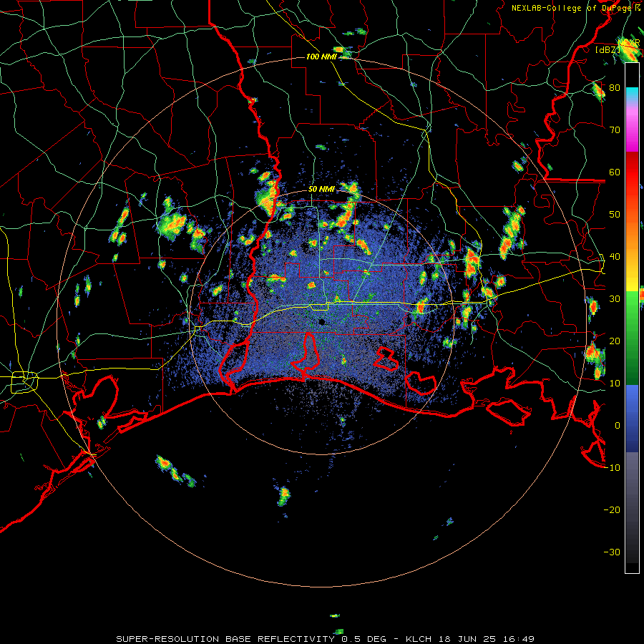Select the "-10" value on dBZ scale
This screenshot has width=644, height=644.
pyautogui.click(x=612, y=467)
